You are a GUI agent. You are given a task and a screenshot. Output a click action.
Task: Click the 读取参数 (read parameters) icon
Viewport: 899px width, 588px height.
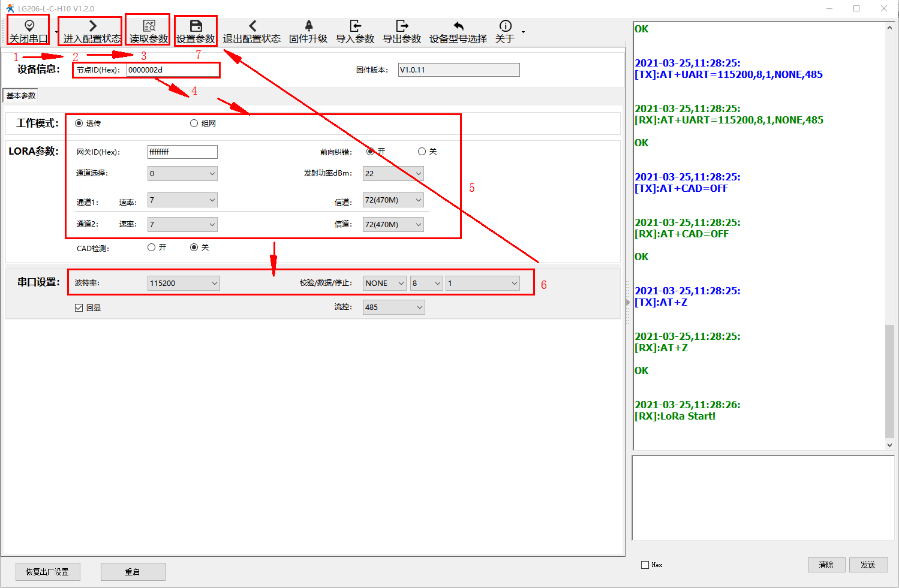pos(149,26)
